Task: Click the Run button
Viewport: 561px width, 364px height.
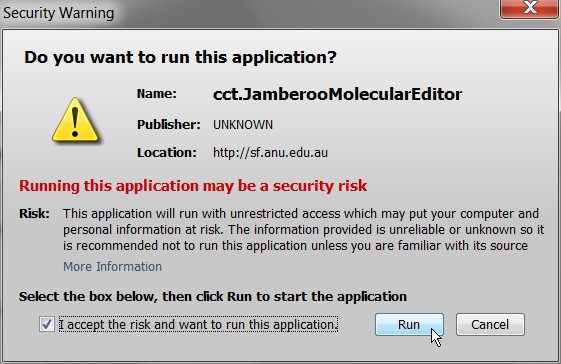Action: tap(409, 325)
